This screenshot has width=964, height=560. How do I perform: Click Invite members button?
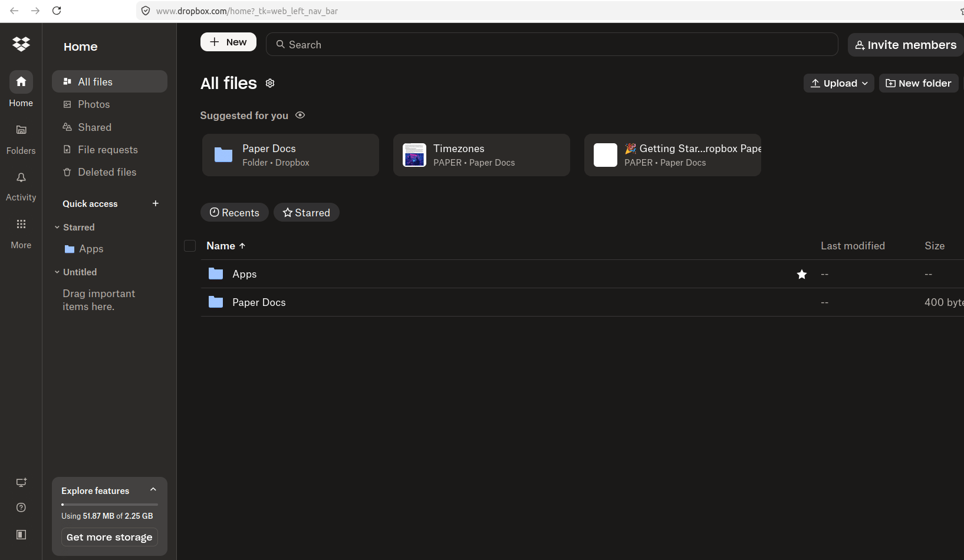click(x=906, y=45)
